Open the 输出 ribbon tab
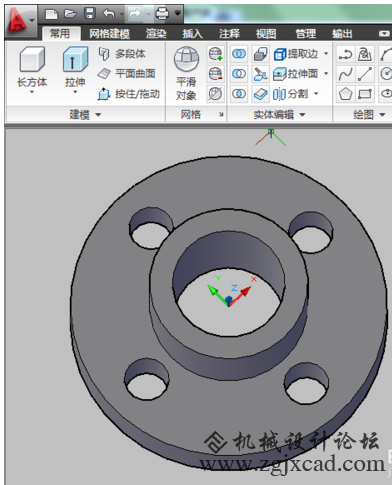The image size is (392, 485). point(342,34)
